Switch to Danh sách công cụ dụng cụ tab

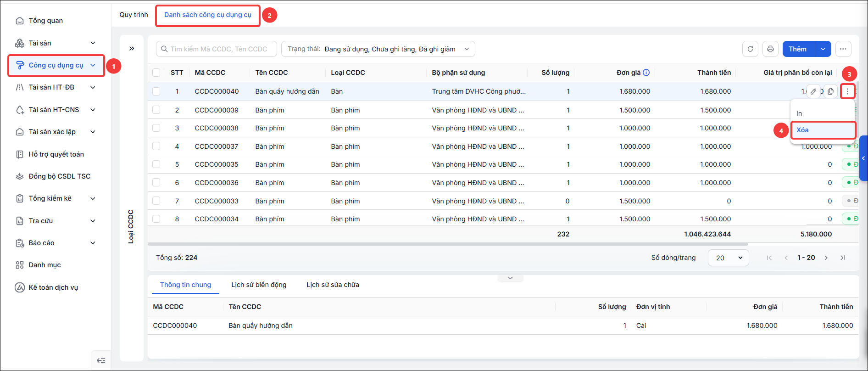208,15
